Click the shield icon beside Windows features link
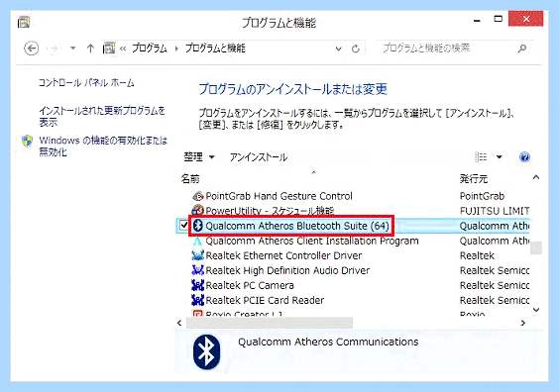Image resolution: width=559 pixels, height=392 pixels. click(x=28, y=141)
